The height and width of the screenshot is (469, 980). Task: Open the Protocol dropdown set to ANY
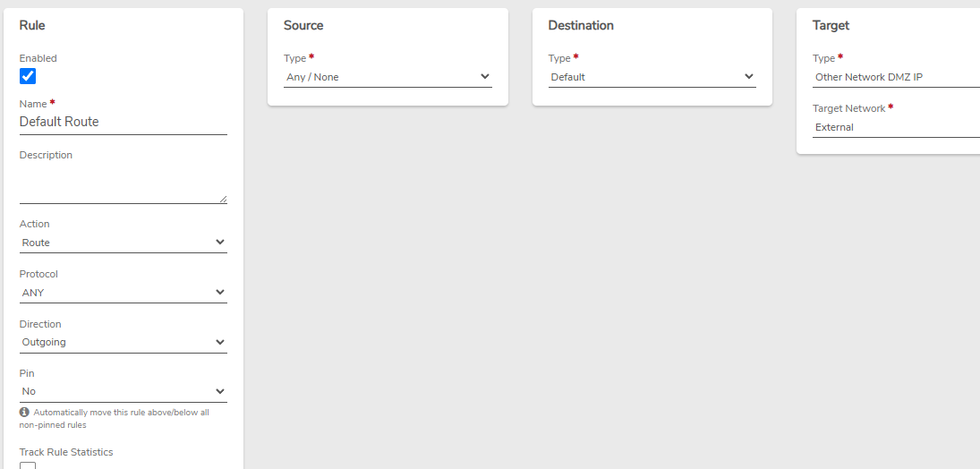(x=124, y=293)
